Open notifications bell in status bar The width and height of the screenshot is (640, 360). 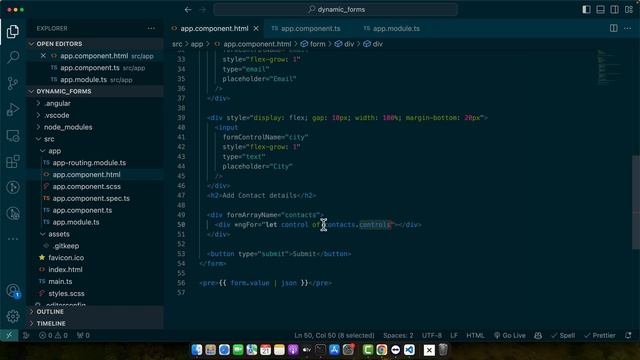628,336
